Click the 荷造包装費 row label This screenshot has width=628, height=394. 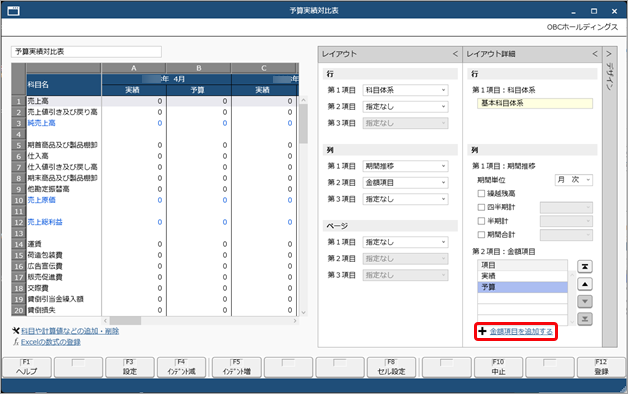tap(45, 255)
